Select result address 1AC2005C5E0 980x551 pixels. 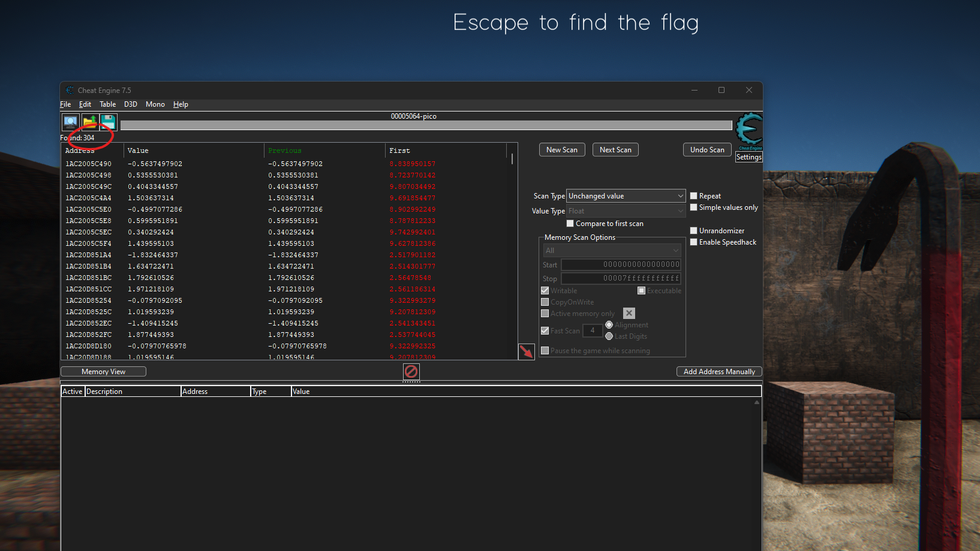(88, 209)
